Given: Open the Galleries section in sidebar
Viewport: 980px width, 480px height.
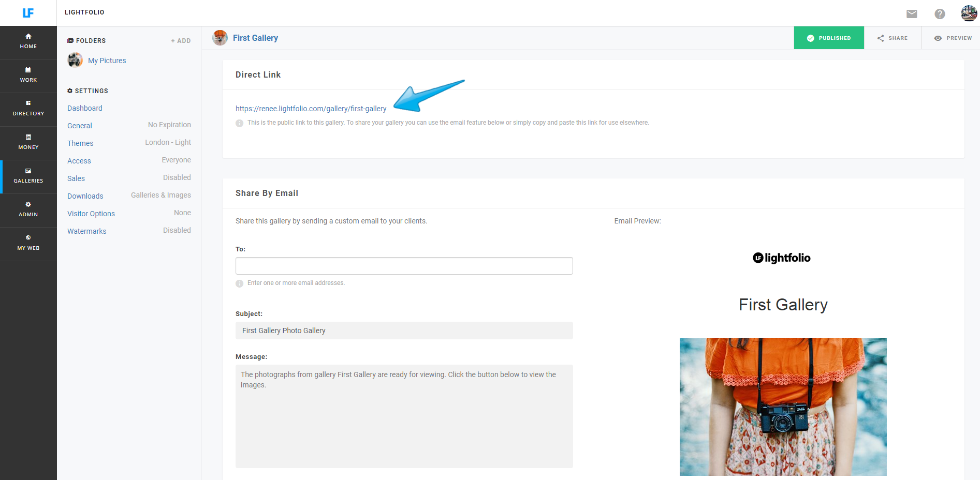Looking at the screenshot, I should (x=28, y=176).
